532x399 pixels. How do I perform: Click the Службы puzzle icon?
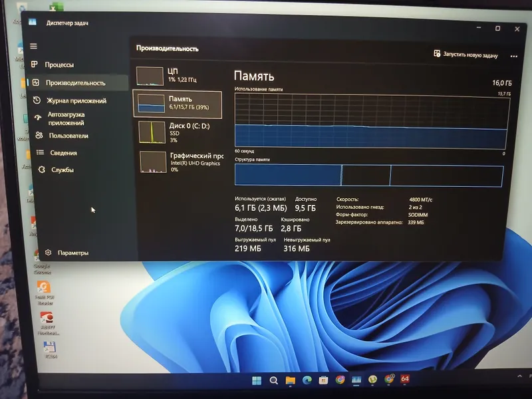click(x=42, y=170)
